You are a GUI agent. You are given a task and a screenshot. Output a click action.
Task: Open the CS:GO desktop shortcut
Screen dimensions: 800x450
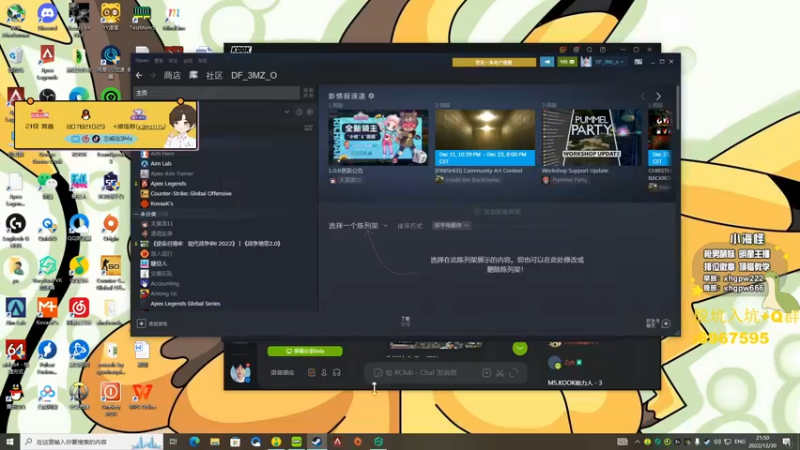[110, 271]
